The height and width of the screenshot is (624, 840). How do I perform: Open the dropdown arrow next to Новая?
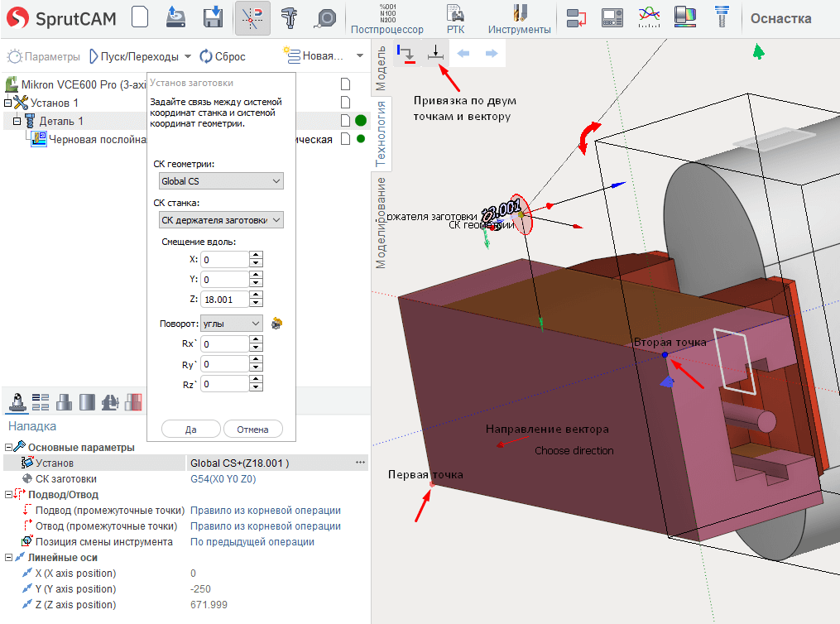click(x=360, y=55)
